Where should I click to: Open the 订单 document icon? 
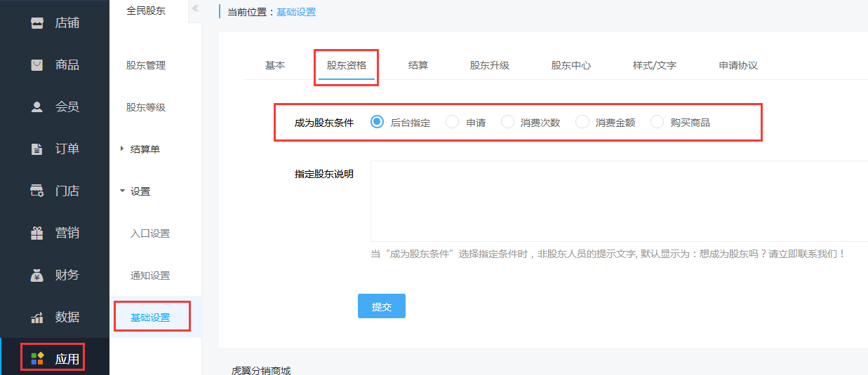[x=37, y=149]
